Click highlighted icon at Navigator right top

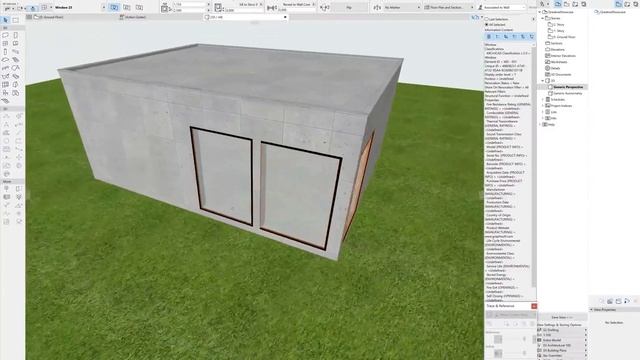tap(619, 4)
